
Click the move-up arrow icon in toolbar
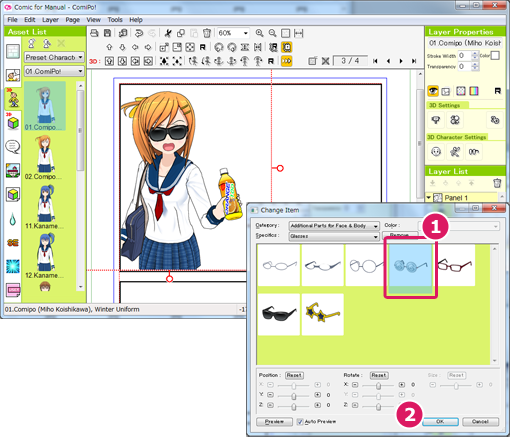pyautogui.click(x=109, y=47)
